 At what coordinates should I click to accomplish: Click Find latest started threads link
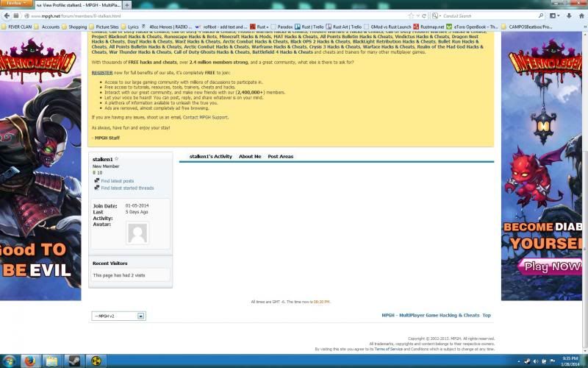click(127, 188)
